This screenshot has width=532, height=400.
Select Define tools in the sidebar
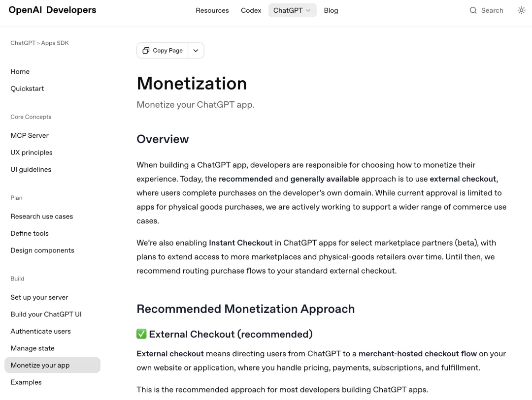[30, 233]
